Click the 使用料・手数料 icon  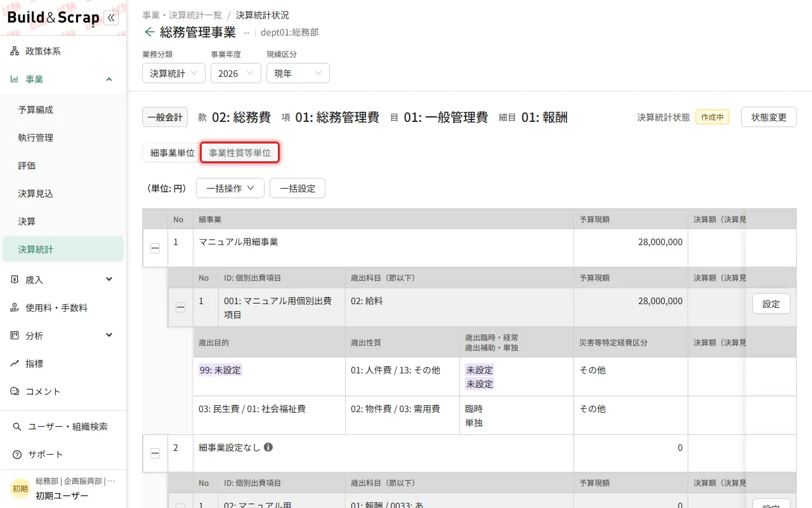click(15, 308)
